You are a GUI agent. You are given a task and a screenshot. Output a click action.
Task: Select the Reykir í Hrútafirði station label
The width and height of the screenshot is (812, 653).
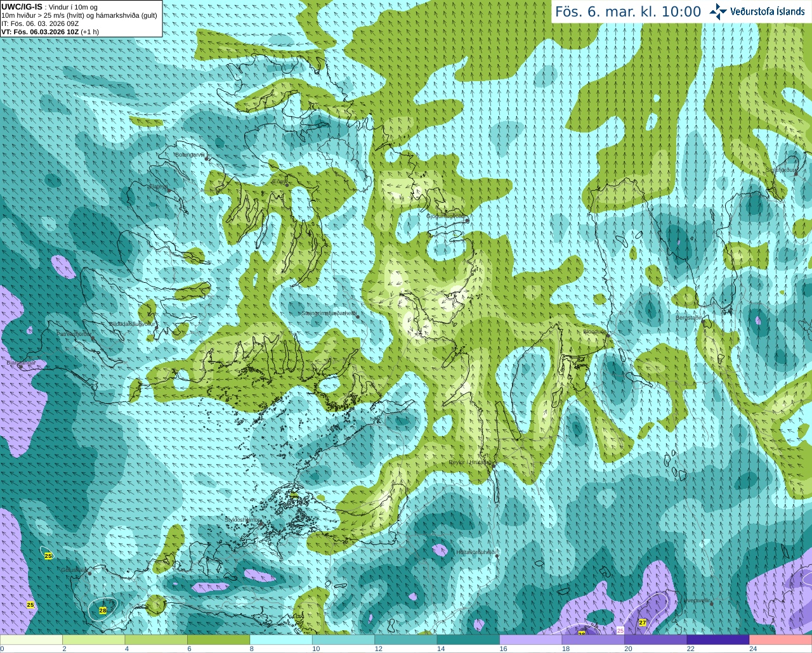(x=471, y=462)
